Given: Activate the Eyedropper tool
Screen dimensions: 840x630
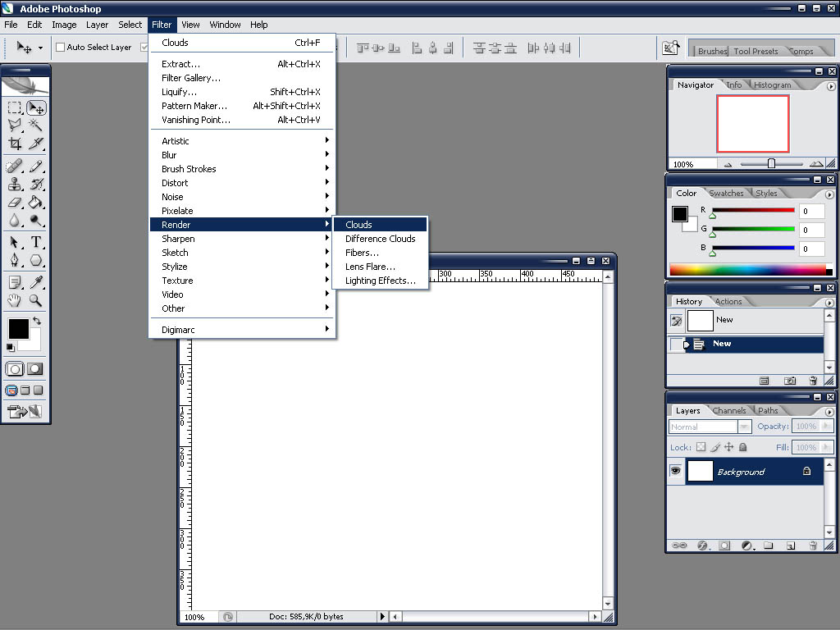Looking at the screenshot, I should tap(36, 282).
